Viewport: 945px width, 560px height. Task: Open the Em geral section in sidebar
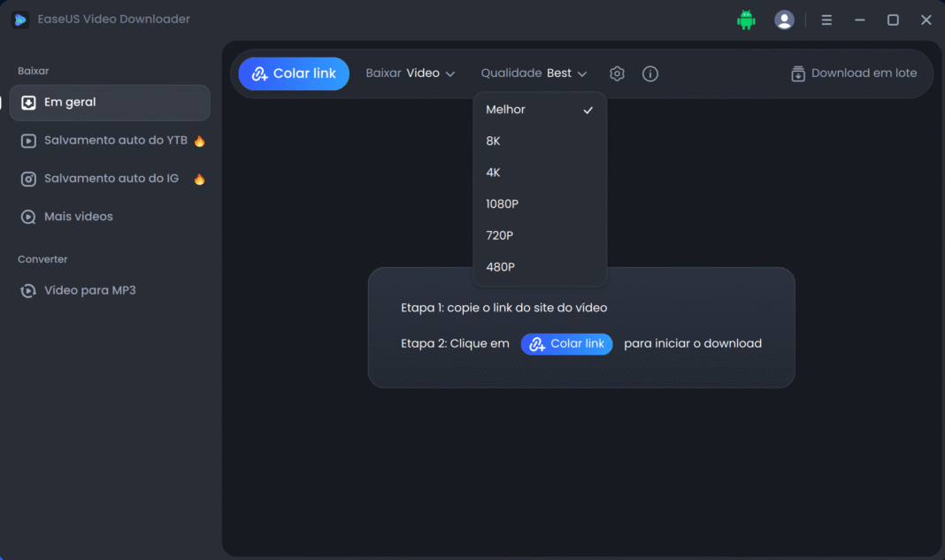coord(71,102)
